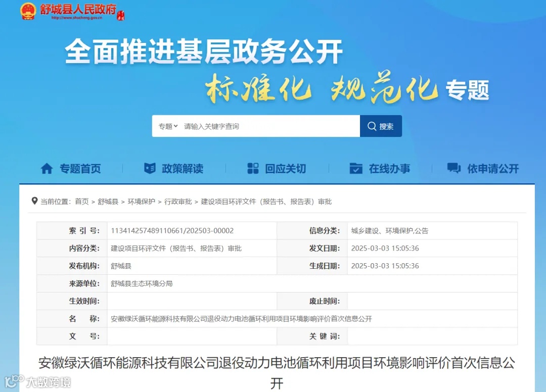Go to 环境保护 in the breadcrumb

pos(142,202)
